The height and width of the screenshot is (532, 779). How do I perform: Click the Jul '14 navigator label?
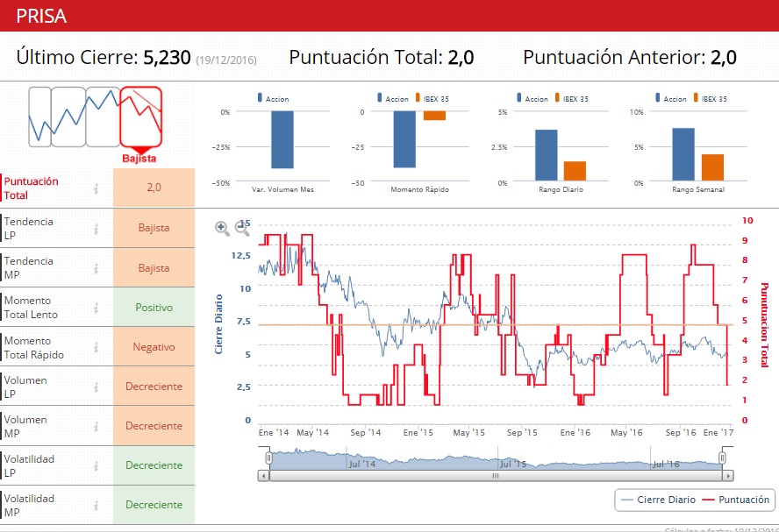361,464
